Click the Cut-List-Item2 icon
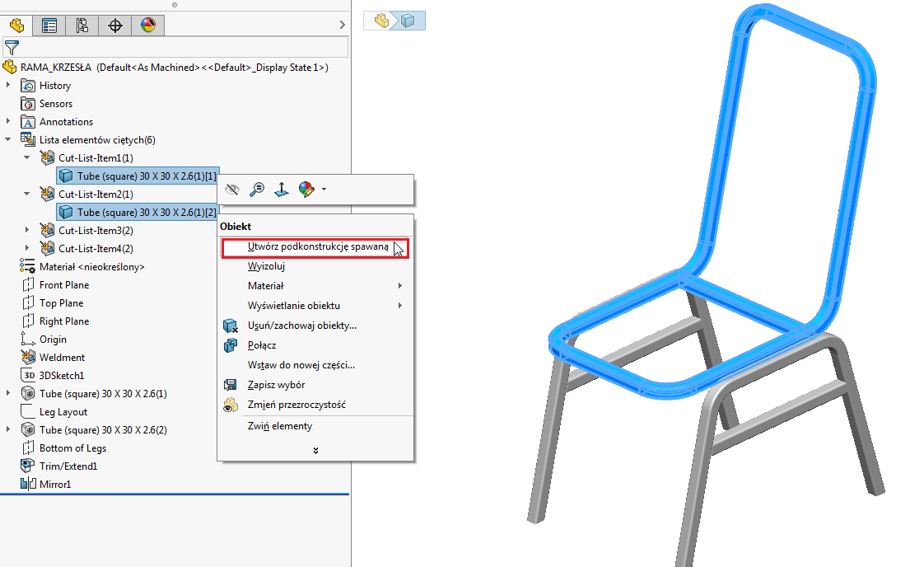This screenshot has height=567, width=924. pos(47,194)
